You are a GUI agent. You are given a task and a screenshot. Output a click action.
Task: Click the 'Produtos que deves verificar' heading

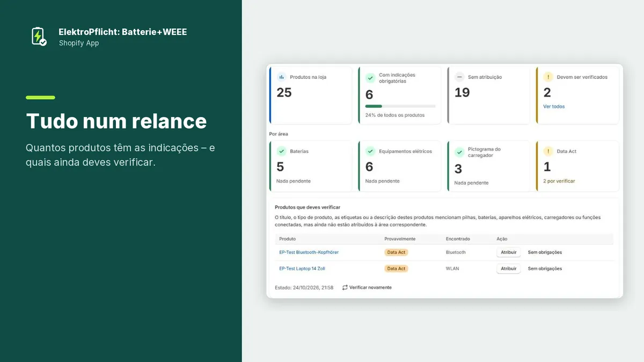(308, 207)
